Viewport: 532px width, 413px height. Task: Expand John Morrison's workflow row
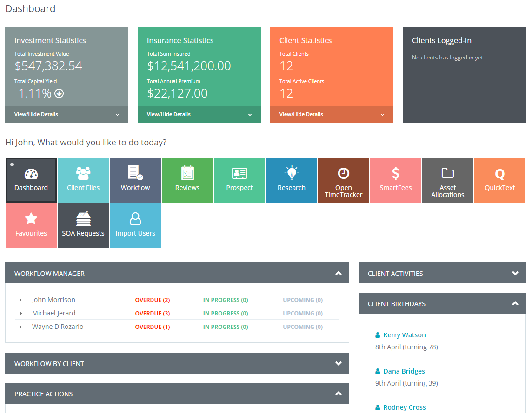21,300
